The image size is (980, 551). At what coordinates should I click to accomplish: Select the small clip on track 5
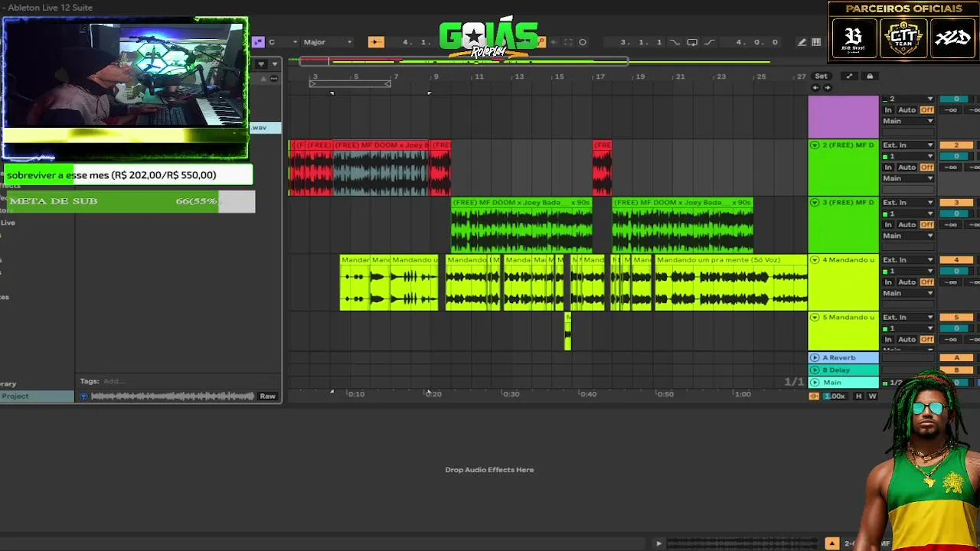click(567, 331)
